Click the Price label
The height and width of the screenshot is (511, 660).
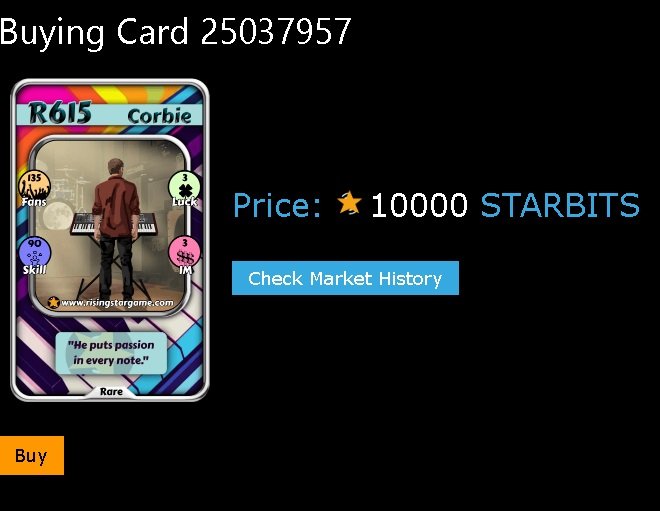coord(277,205)
